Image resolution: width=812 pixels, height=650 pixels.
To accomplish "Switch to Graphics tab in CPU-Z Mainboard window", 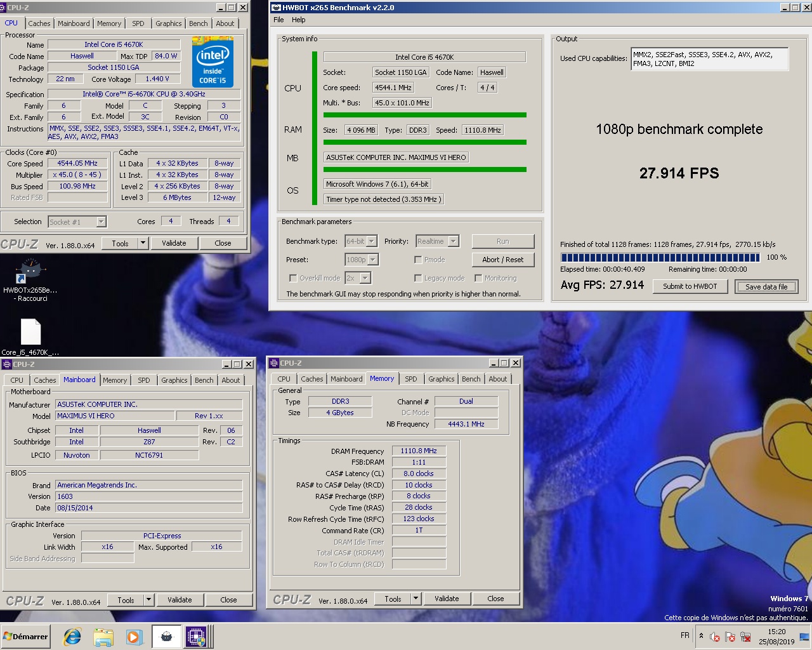I will 174,380.
